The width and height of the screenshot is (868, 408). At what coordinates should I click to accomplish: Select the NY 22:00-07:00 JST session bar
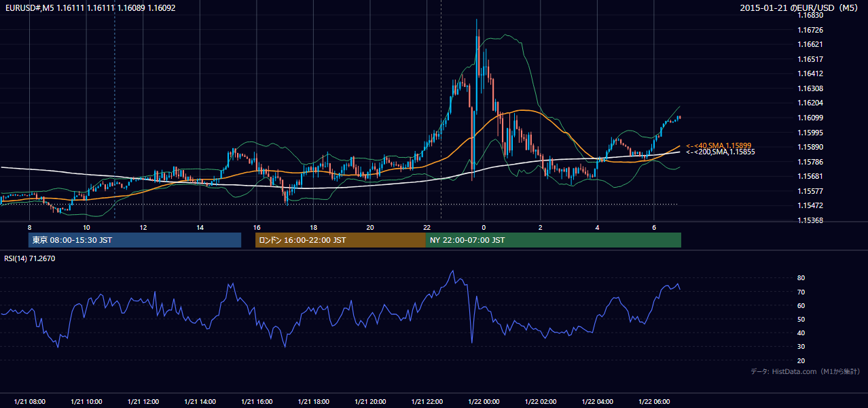coord(554,240)
